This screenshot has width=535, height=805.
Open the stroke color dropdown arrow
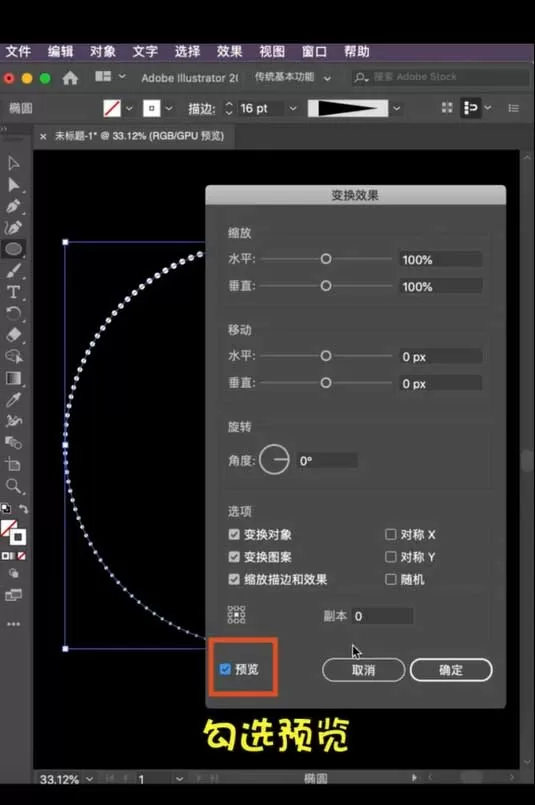tap(168, 108)
